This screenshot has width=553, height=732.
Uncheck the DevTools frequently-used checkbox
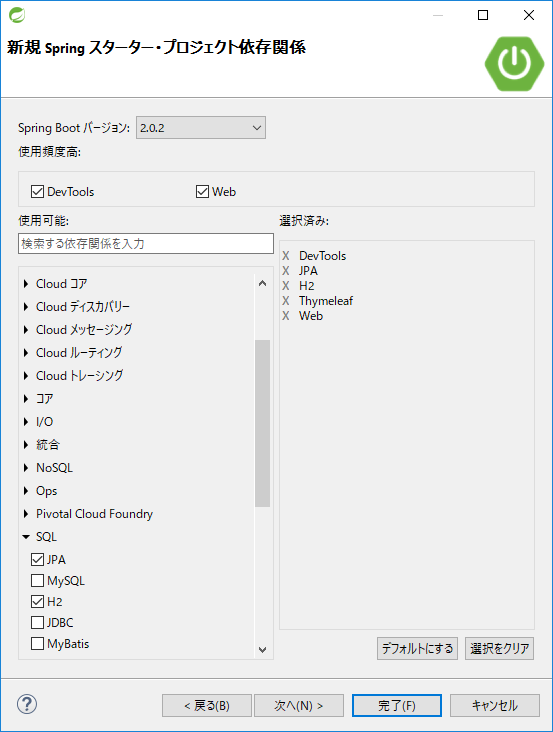(x=37, y=191)
